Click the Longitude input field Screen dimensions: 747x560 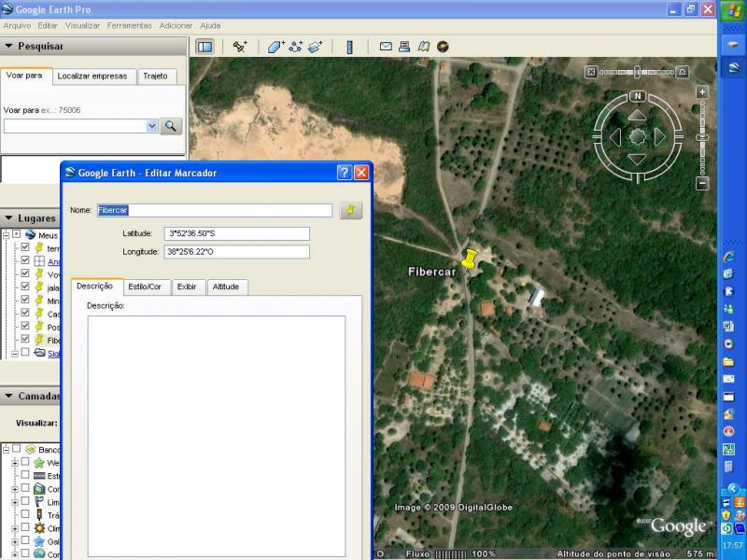237,251
